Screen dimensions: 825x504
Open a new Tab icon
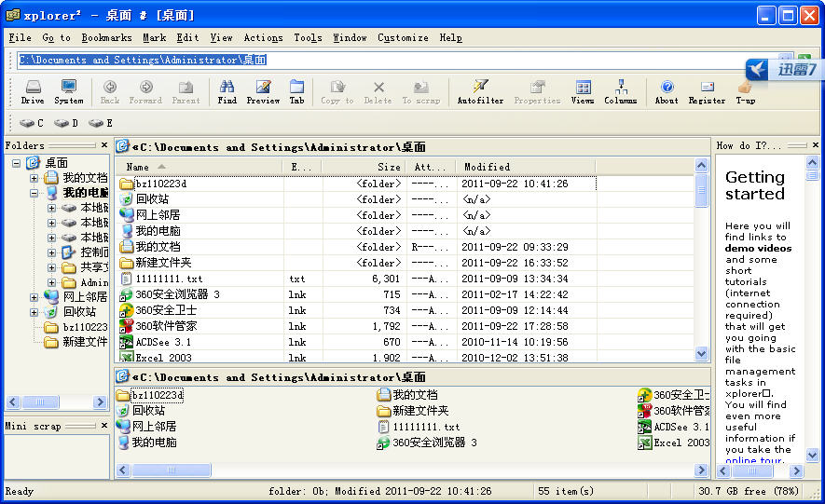point(296,92)
